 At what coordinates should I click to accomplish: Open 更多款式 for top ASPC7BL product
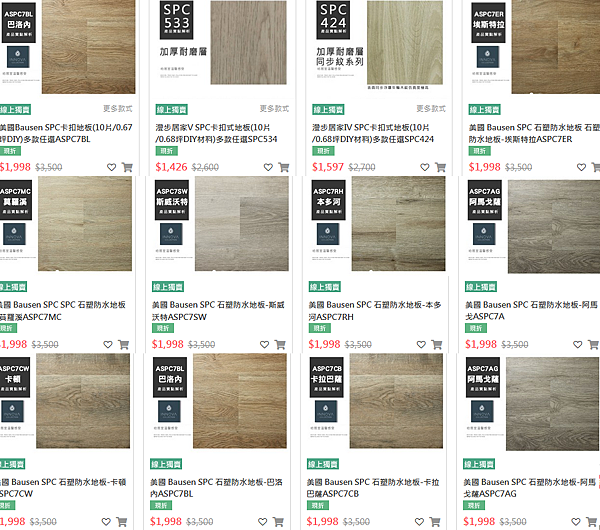(118, 109)
